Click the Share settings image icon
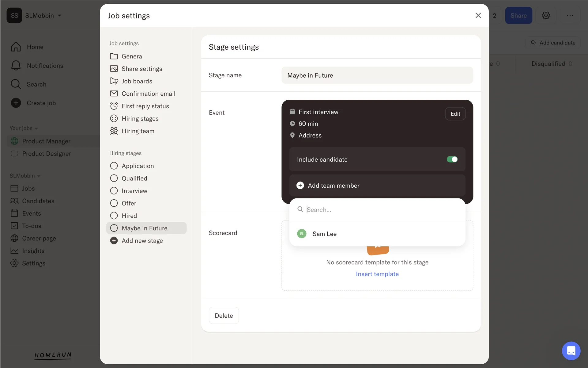The height and width of the screenshot is (368, 588). point(114,69)
